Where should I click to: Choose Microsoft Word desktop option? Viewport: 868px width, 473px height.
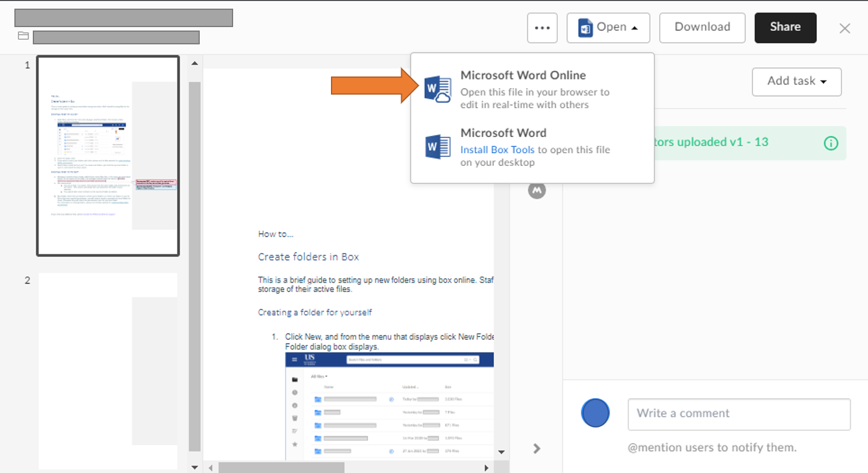[532, 147]
